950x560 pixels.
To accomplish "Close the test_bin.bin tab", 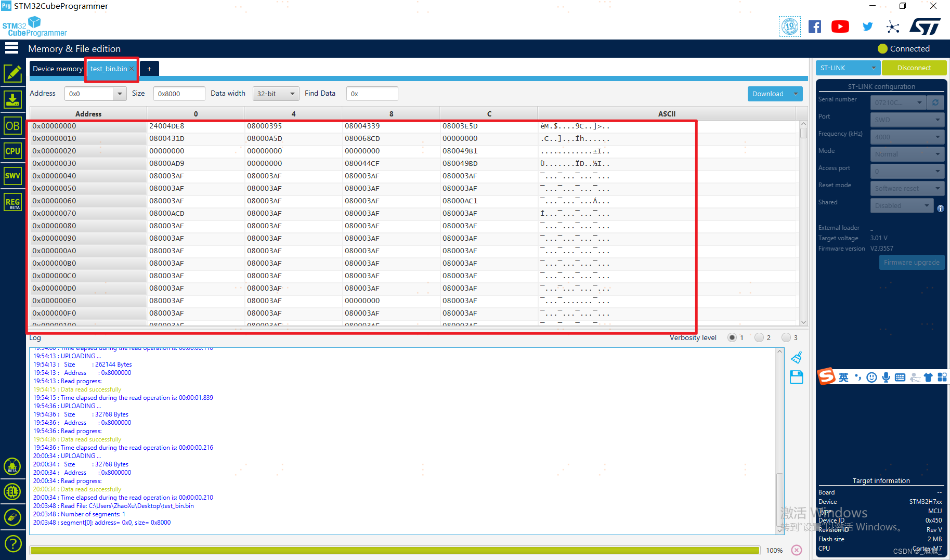I will (132, 69).
